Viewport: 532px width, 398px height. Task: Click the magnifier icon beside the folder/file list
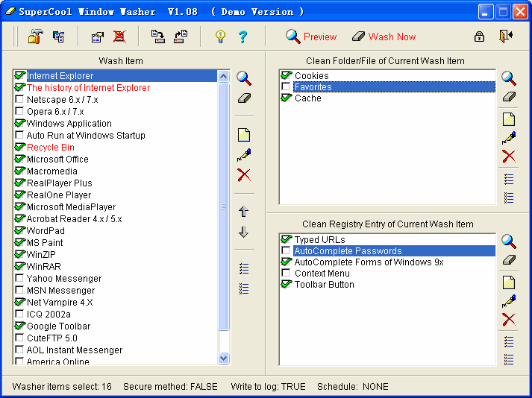[509, 78]
